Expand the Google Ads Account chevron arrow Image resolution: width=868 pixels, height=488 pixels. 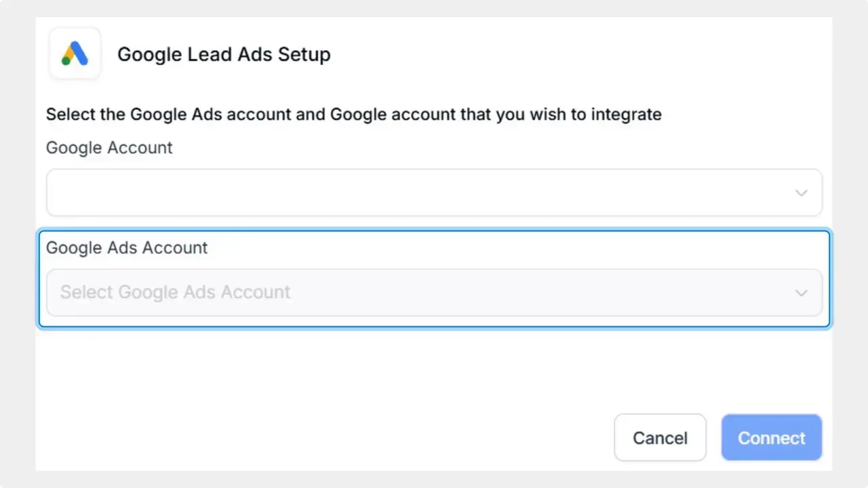pos(801,292)
